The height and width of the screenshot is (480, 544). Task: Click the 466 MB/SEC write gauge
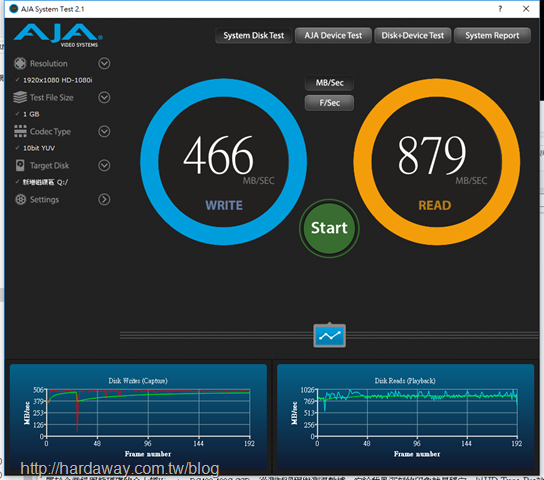223,162
